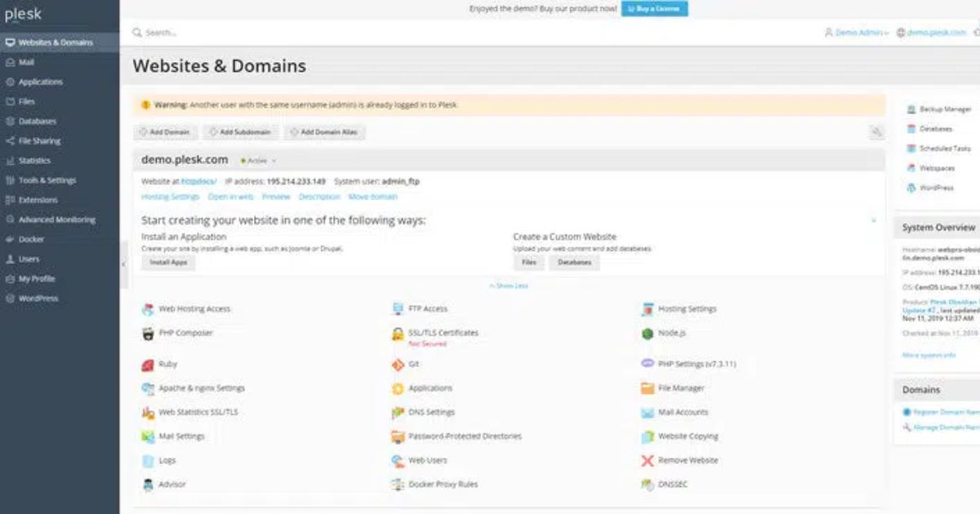Open the DNS Settings icon

(398, 413)
